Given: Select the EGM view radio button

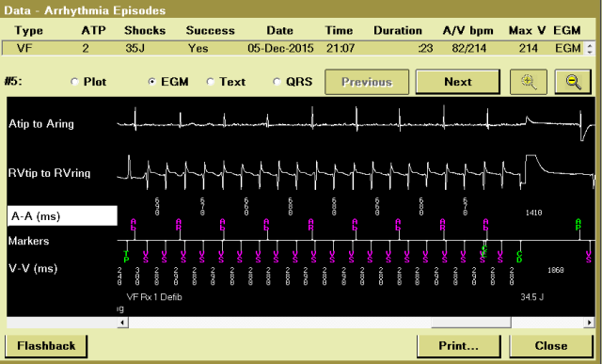Looking at the screenshot, I should (x=152, y=82).
